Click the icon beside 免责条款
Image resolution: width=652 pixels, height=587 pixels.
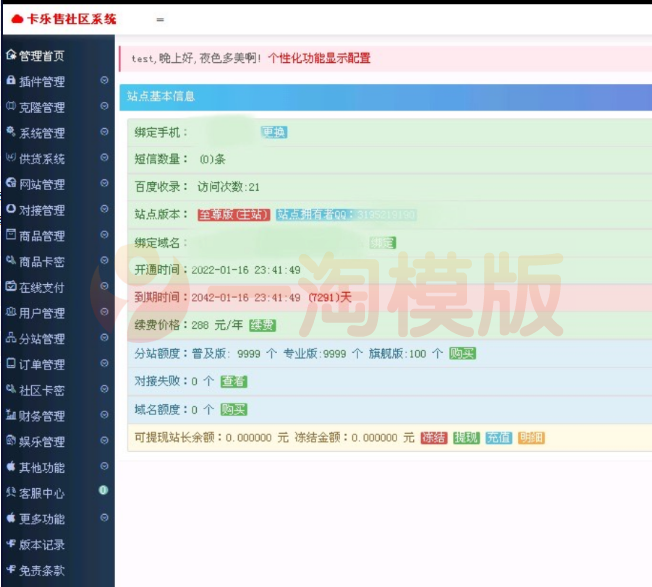pos(11,569)
